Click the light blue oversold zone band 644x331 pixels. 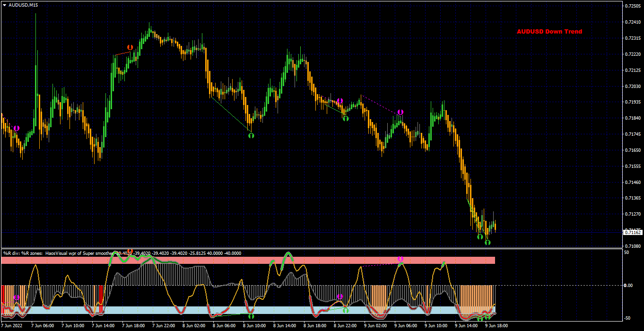pos(248,310)
